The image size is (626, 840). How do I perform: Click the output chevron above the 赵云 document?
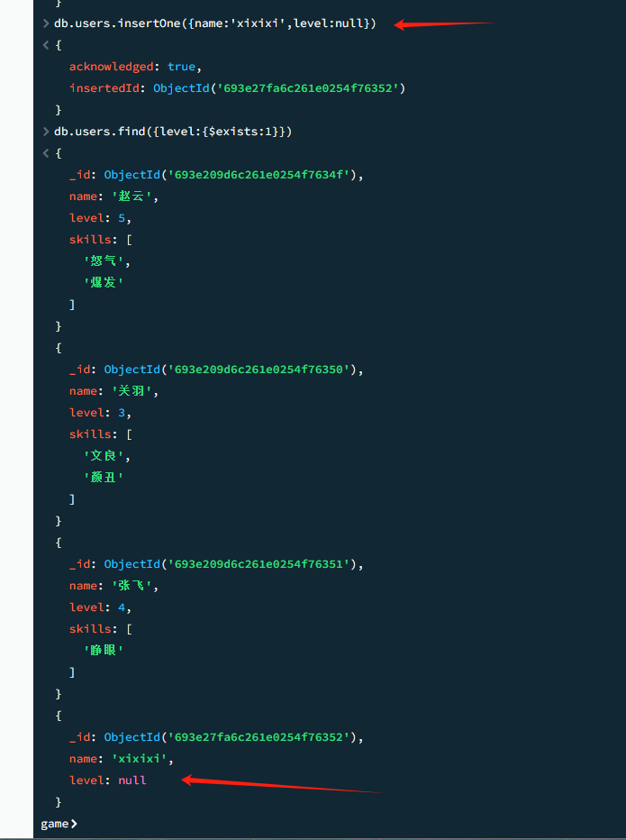click(46, 153)
